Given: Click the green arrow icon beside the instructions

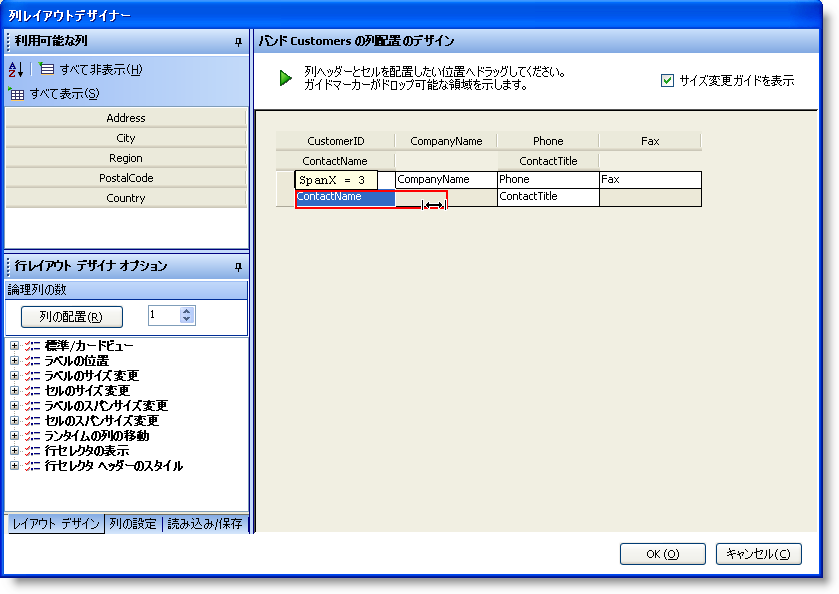Looking at the screenshot, I should 285,79.
